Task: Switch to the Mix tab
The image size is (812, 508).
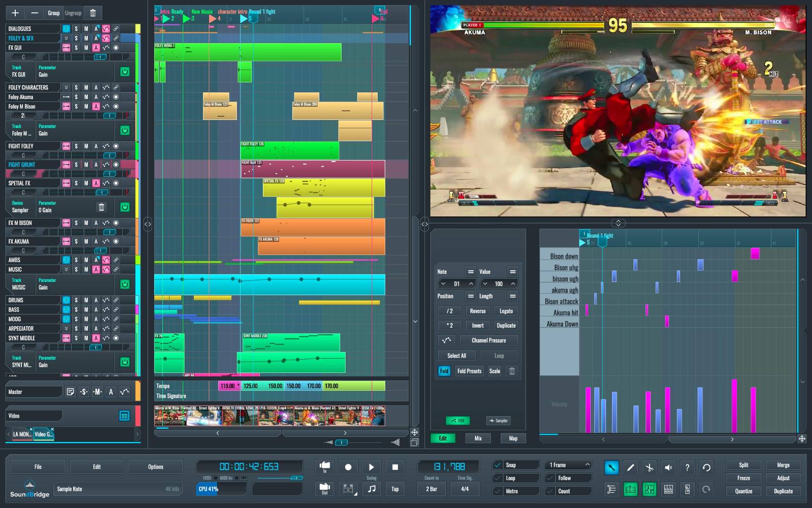Action: click(478, 438)
